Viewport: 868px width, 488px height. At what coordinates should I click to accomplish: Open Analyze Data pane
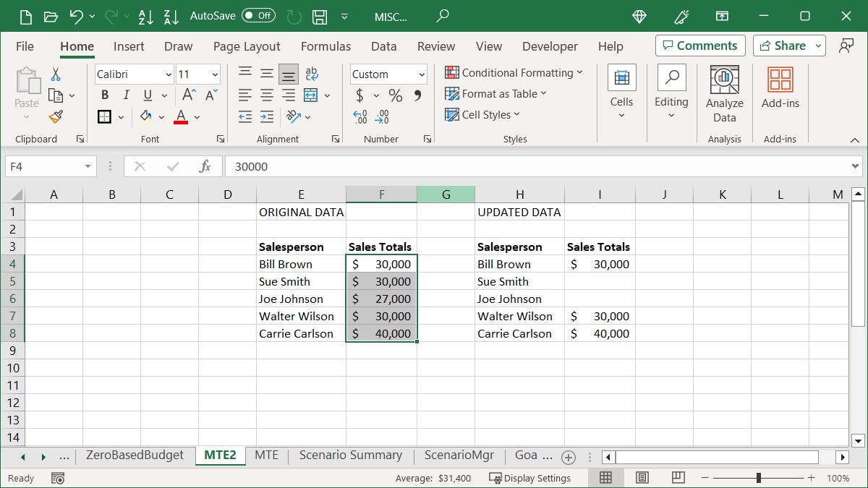[x=724, y=90]
